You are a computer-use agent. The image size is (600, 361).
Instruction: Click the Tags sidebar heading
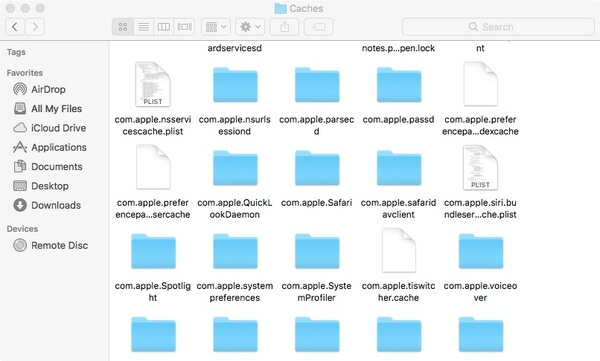pos(16,52)
